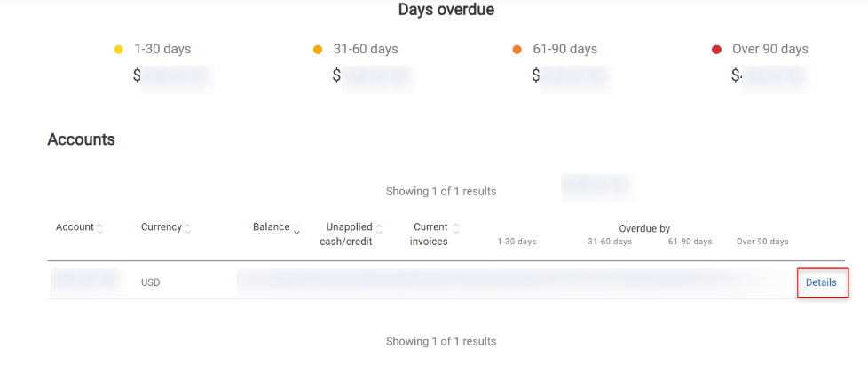This screenshot has width=868, height=365.
Task: Select the 1-30 days table sub-column header
Action: pos(517,242)
